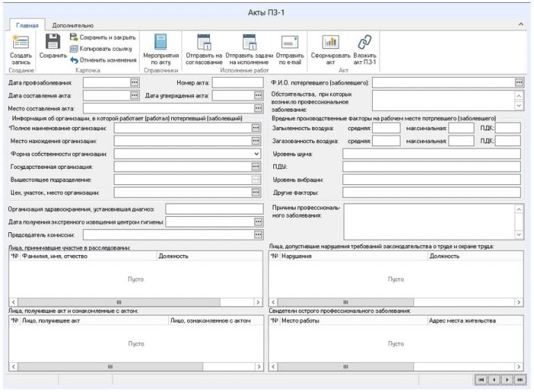Click the Номер акта input field
The width and height of the screenshot is (534, 392).
point(238,82)
